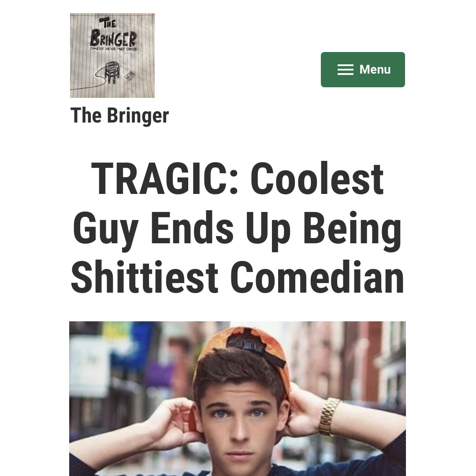This screenshot has height=476, width=476.
Task: Click the small paper note doodle in logo
Action: coord(130,76)
